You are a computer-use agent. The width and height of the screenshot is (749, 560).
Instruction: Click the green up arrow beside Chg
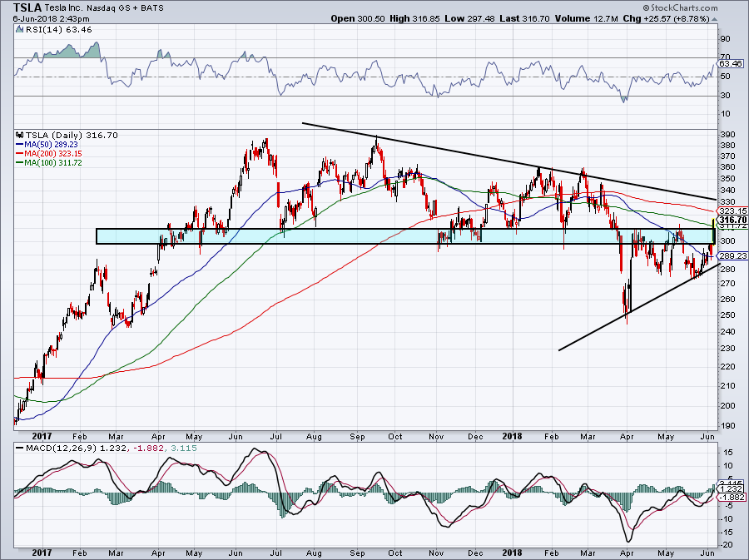tap(714, 19)
